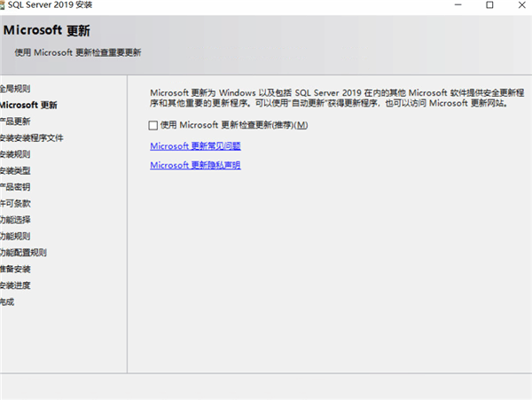
Task: Close the SQL Server 2019 setup window
Action: pos(522,5)
